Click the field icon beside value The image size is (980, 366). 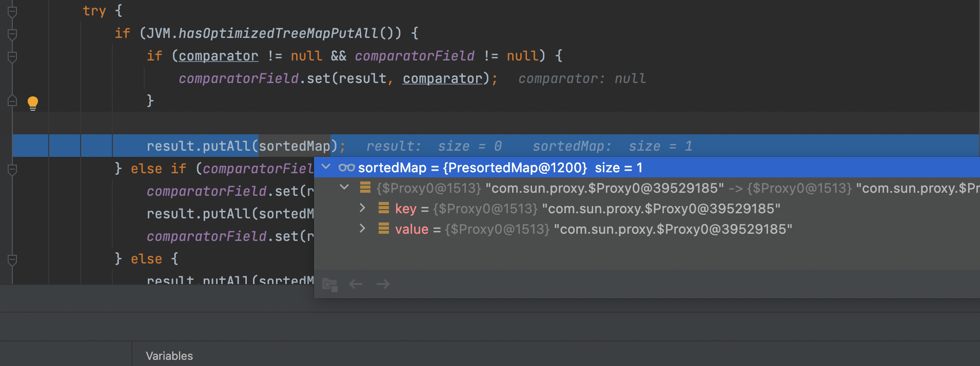(383, 229)
